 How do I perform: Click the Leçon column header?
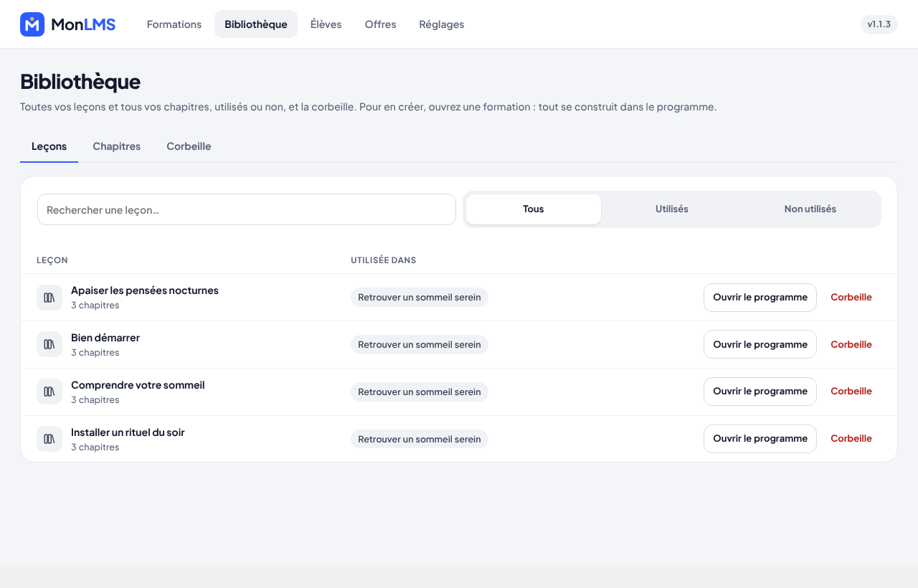tap(52, 260)
